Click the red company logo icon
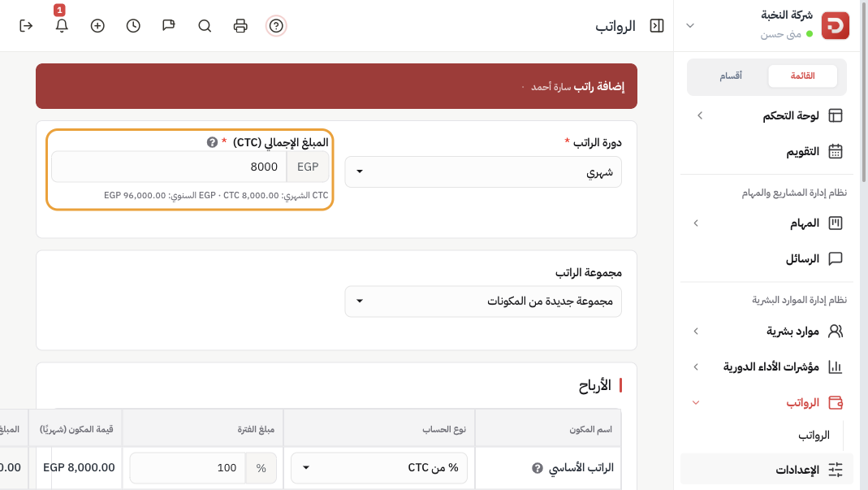This screenshot has height=490, width=868. 835,25
